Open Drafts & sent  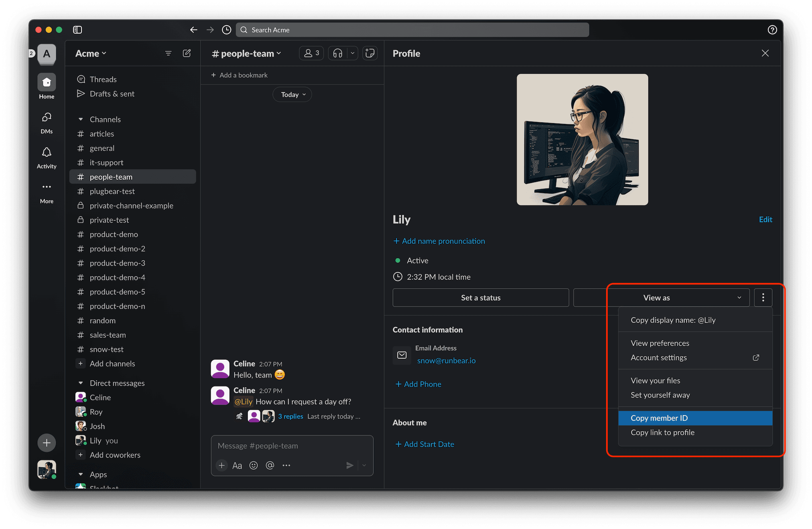coord(133,94)
